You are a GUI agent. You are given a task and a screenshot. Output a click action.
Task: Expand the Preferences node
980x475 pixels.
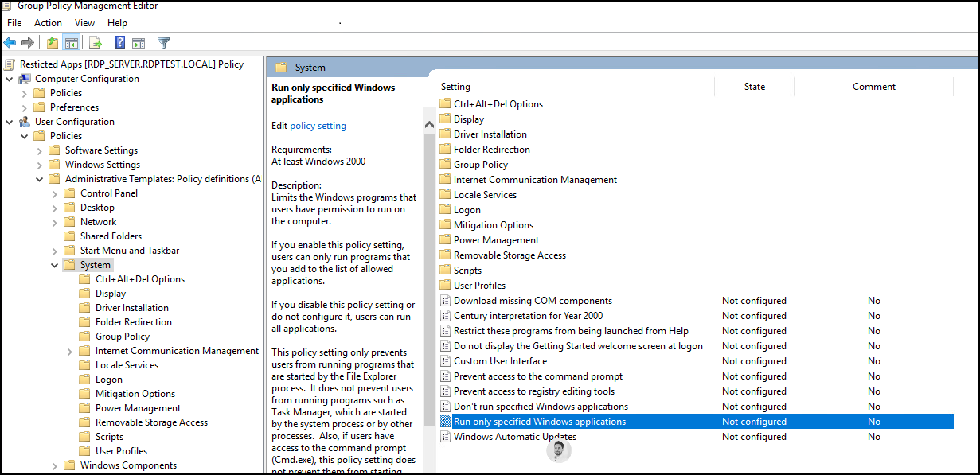[24, 107]
